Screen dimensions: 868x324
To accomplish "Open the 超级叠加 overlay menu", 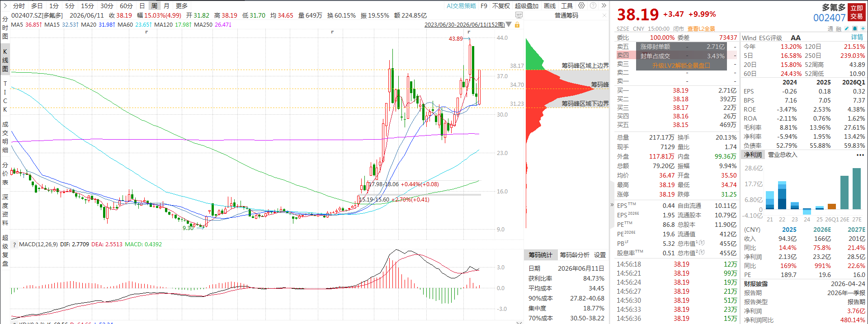I will click(527, 6).
